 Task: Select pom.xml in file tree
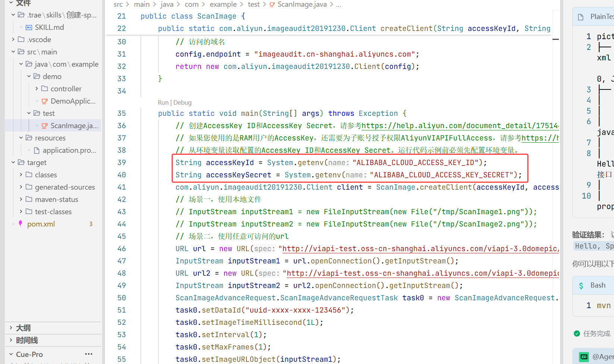coord(41,224)
